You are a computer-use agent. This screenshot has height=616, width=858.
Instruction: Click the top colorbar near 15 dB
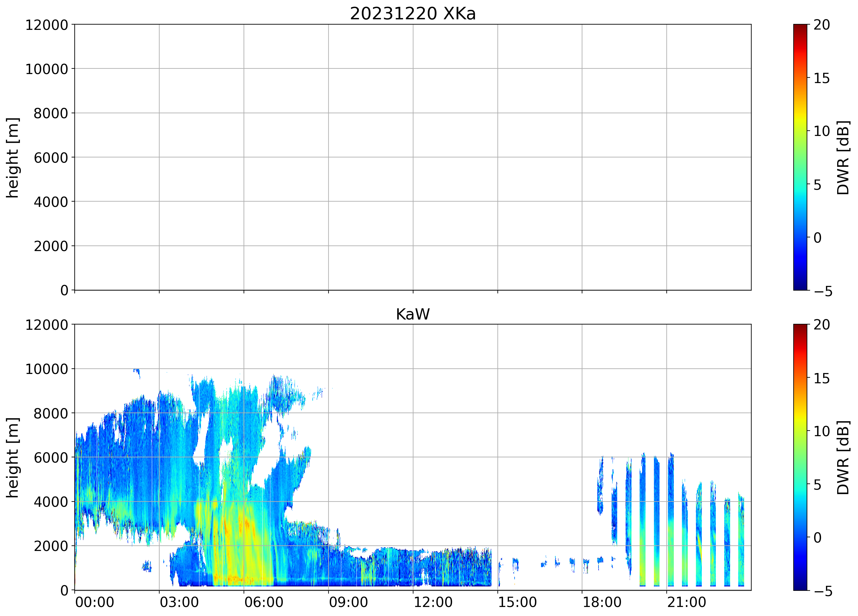point(800,78)
